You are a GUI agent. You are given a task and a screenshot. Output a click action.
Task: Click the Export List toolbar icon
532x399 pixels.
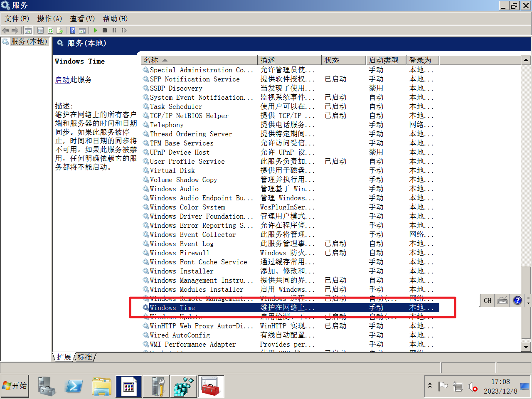click(60, 30)
